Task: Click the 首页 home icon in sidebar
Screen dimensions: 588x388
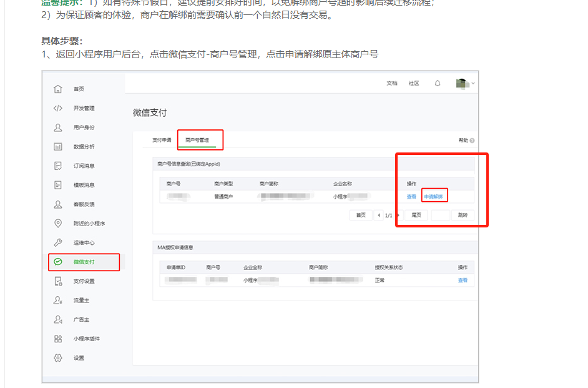Action: point(58,89)
